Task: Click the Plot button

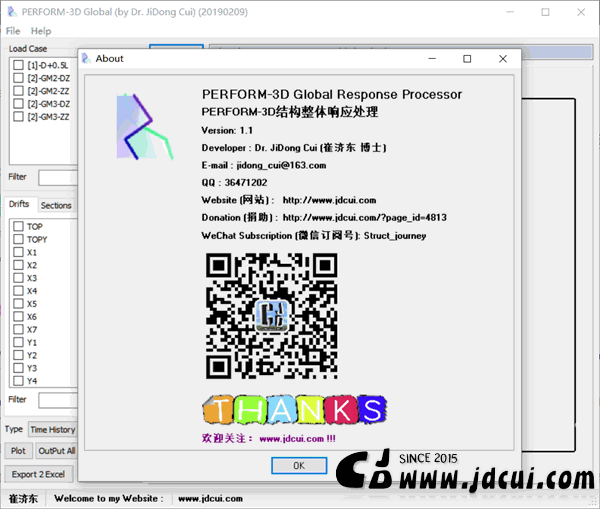Action: (x=18, y=451)
